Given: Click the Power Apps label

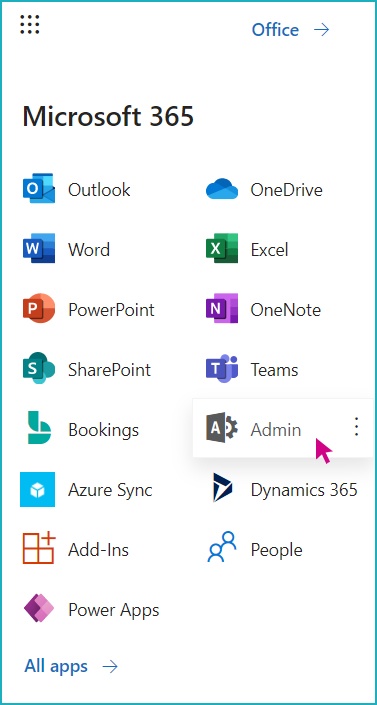Looking at the screenshot, I should point(114,611).
